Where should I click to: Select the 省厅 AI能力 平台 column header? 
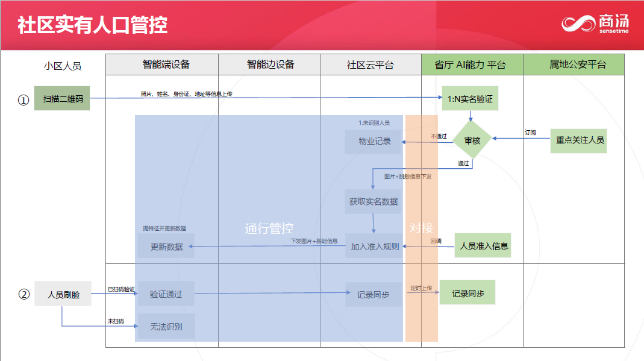[472, 64]
